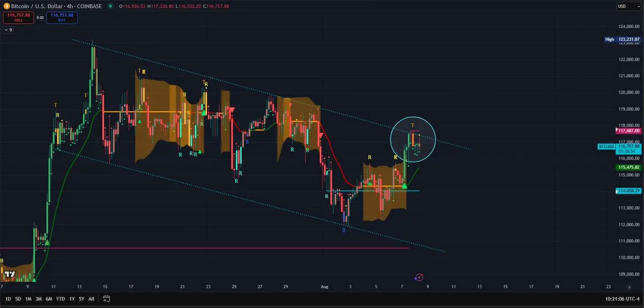Click the orange Bitcoin coin icon
This screenshot has width=644, height=308.
[6, 6]
